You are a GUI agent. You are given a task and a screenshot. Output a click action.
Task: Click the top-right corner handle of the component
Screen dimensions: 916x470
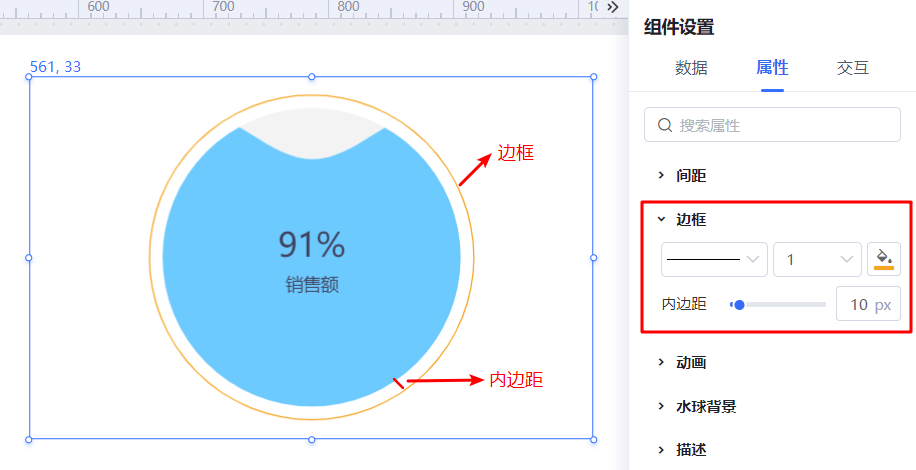pos(594,76)
